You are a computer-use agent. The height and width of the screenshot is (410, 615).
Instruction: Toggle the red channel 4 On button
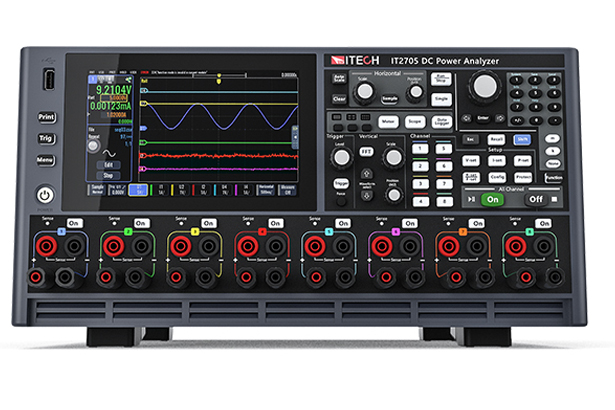tap(276, 223)
